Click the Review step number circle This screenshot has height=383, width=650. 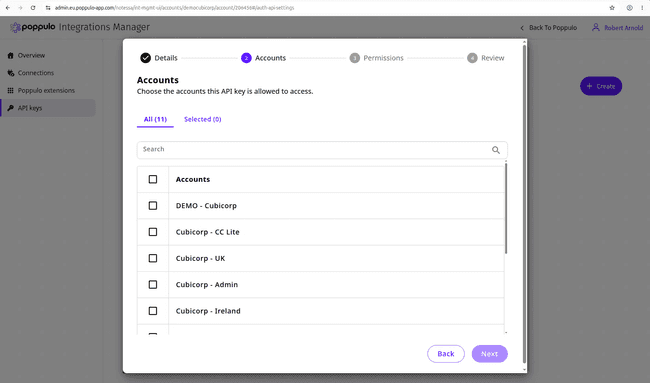472,58
